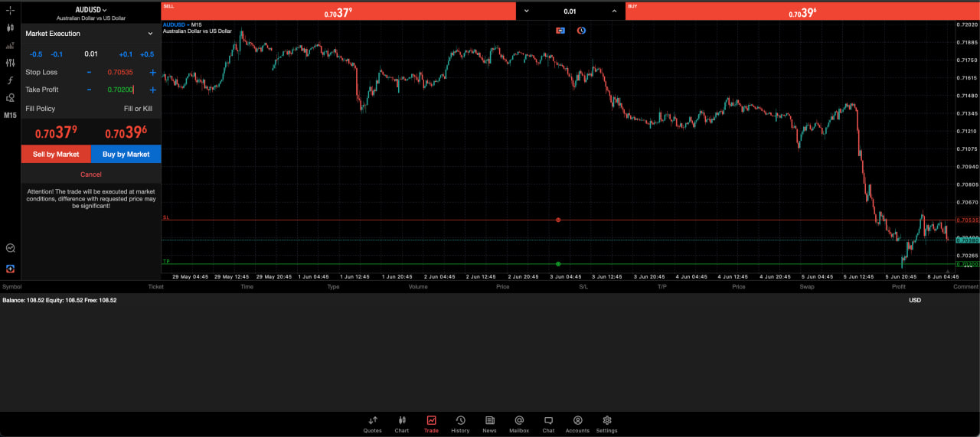
Task: Change the M15 timeframe
Action: 10,116
